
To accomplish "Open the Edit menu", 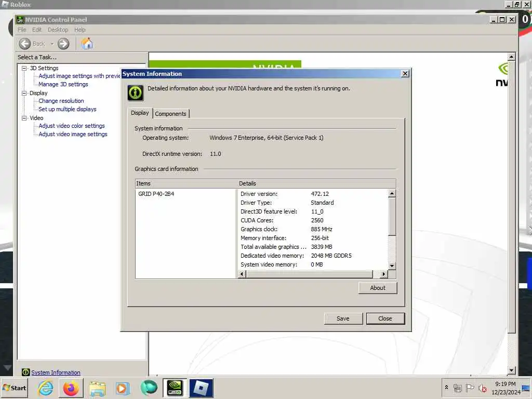I will 37,30.
